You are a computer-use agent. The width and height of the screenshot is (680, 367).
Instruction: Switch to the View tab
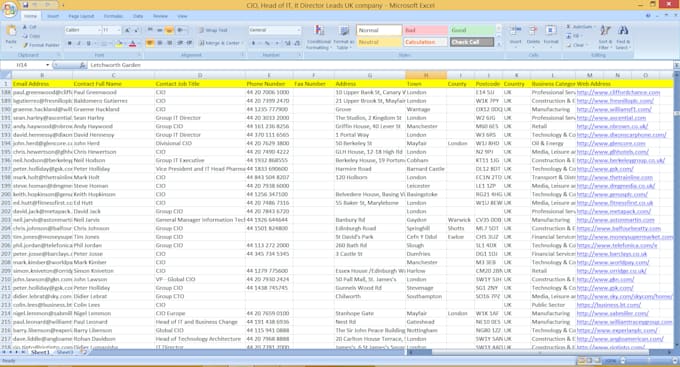(x=182, y=16)
